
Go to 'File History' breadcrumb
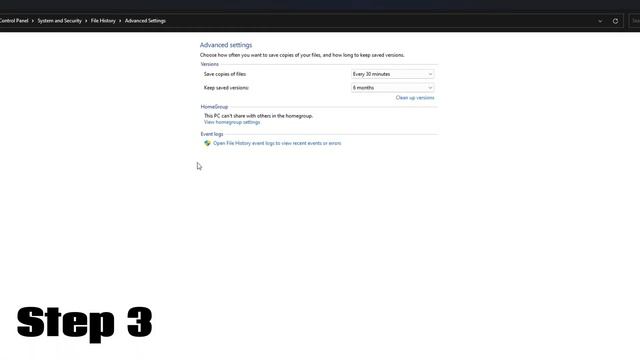103,21
